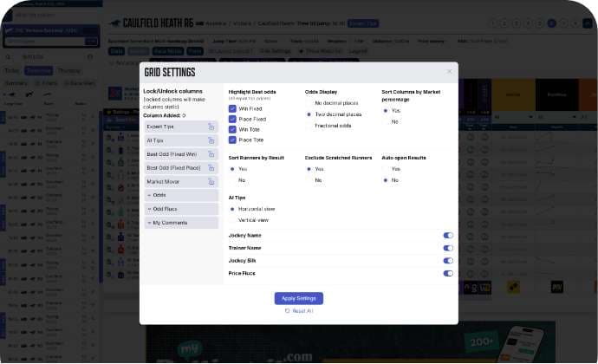Viewport: 598px width, 364px height.
Task: Lock the Market Mover column
Action: pyautogui.click(x=211, y=182)
